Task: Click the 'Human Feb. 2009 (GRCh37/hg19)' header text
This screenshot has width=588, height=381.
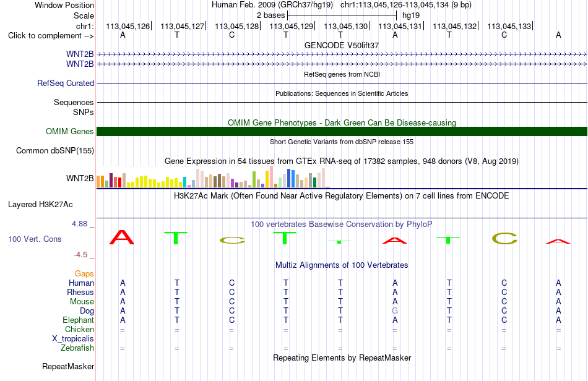Action: coord(272,5)
